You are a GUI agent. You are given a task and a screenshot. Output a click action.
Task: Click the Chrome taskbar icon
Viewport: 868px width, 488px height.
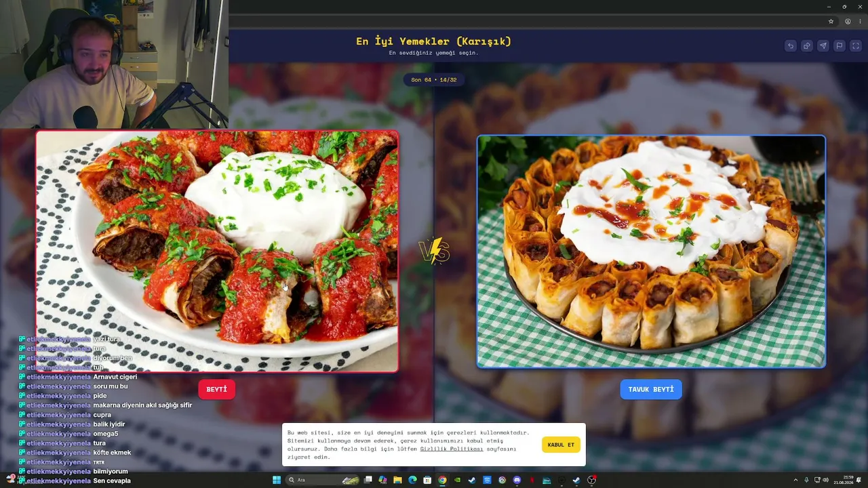[x=442, y=480]
